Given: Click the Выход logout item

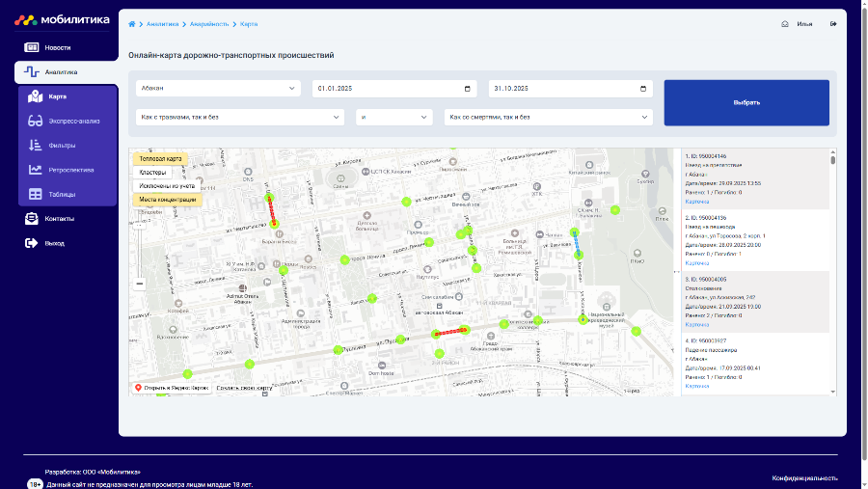Looking at the screenshot, I should click(54, 243).
